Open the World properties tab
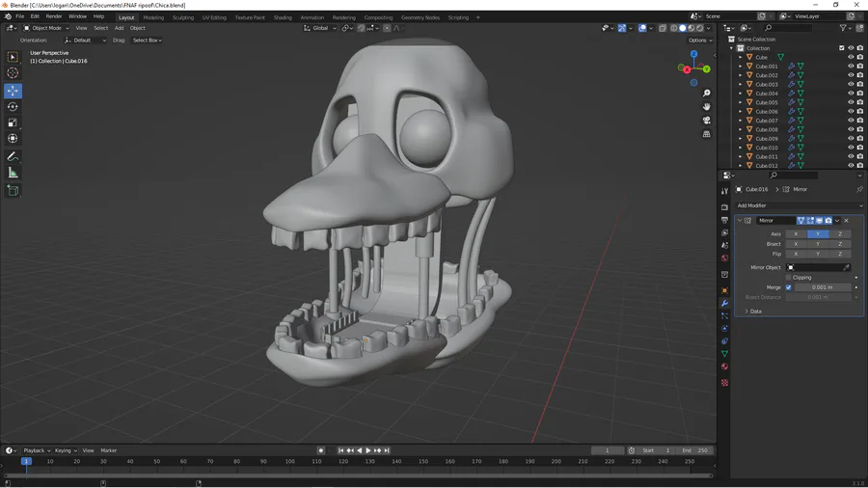868x488 pixels. click(724, 258)
